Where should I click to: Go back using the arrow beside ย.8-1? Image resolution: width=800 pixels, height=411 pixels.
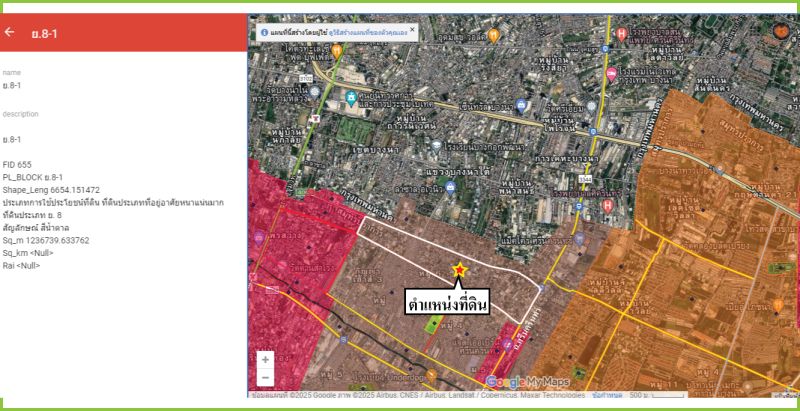click(9, 32)
